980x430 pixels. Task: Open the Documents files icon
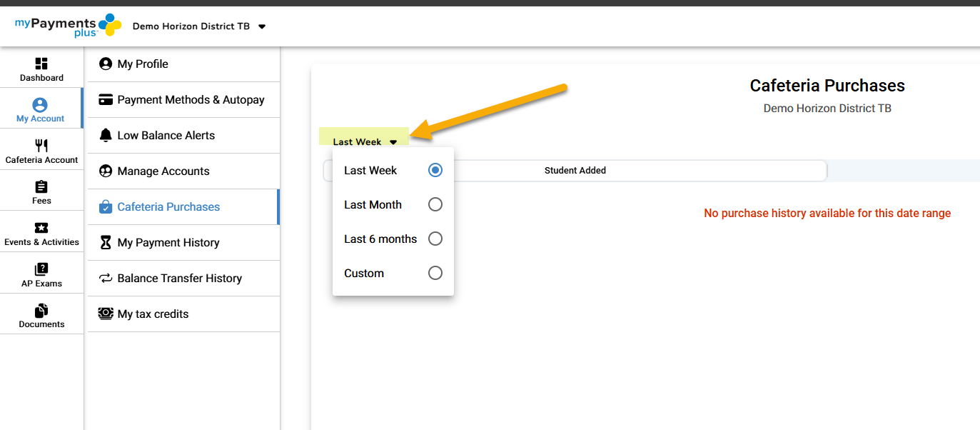41,311
